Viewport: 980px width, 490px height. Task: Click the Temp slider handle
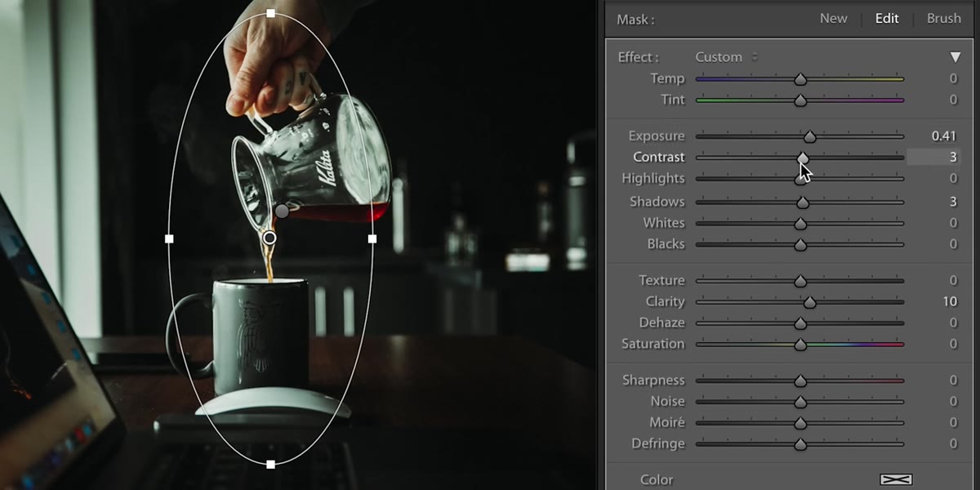(x=800, y=79)
